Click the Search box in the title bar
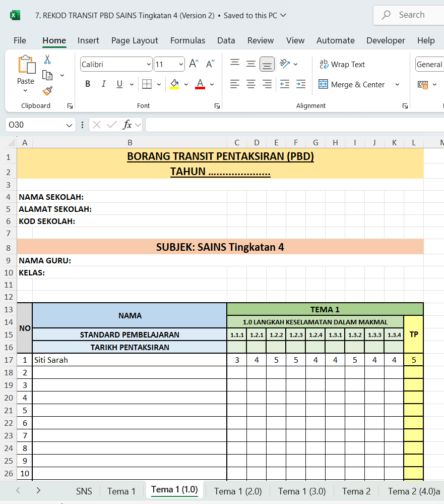Image resolution: width=444 pixels, height=504 pixels. tap(409, 15)
